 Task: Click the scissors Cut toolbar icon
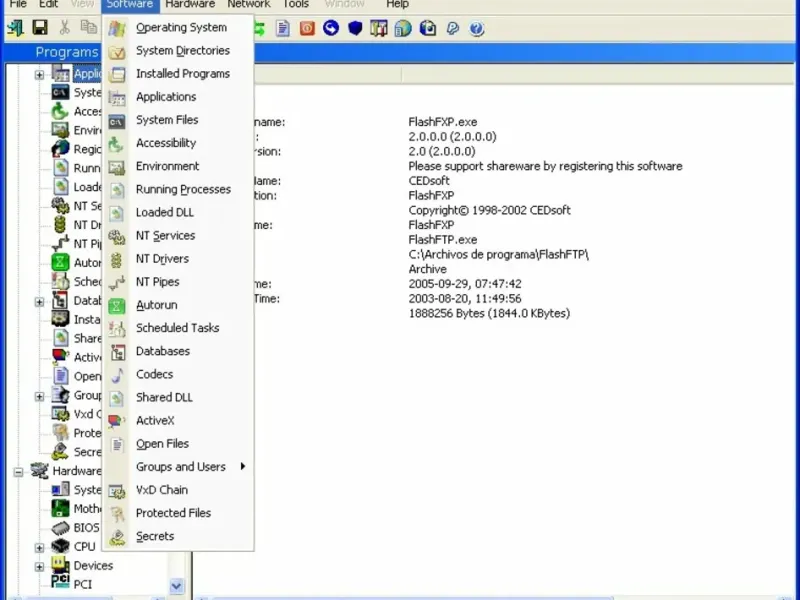64,28
